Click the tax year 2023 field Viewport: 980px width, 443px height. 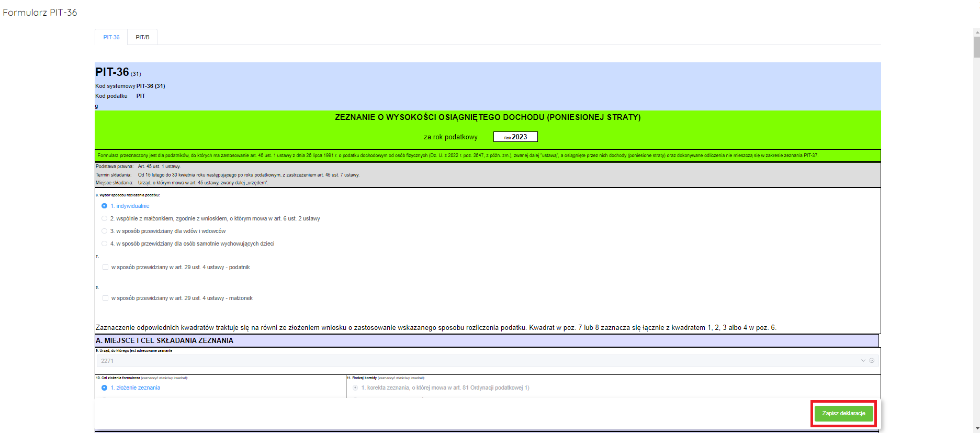click(515, 137)
